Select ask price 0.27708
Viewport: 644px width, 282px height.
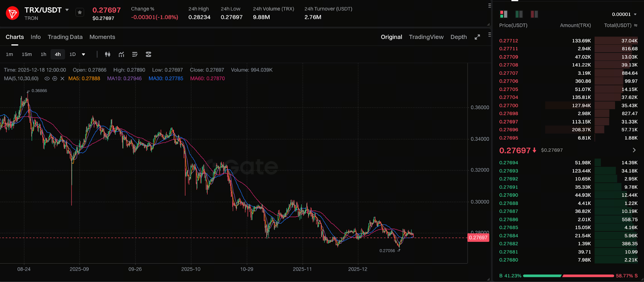[x=509, y=65]
